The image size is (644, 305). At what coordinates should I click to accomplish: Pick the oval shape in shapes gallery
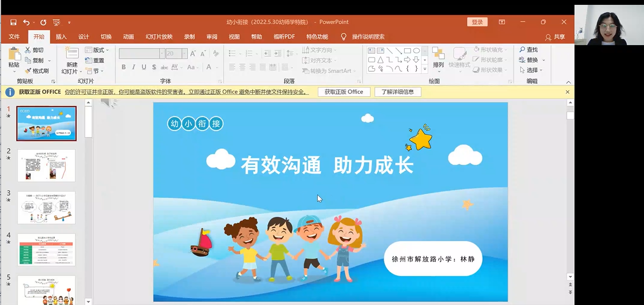[x=416, y=50]
